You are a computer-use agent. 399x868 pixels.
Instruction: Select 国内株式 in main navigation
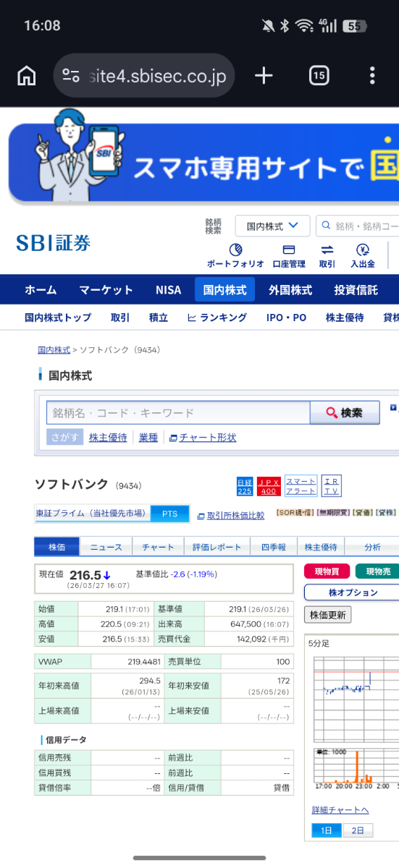(x=224, y=290)
